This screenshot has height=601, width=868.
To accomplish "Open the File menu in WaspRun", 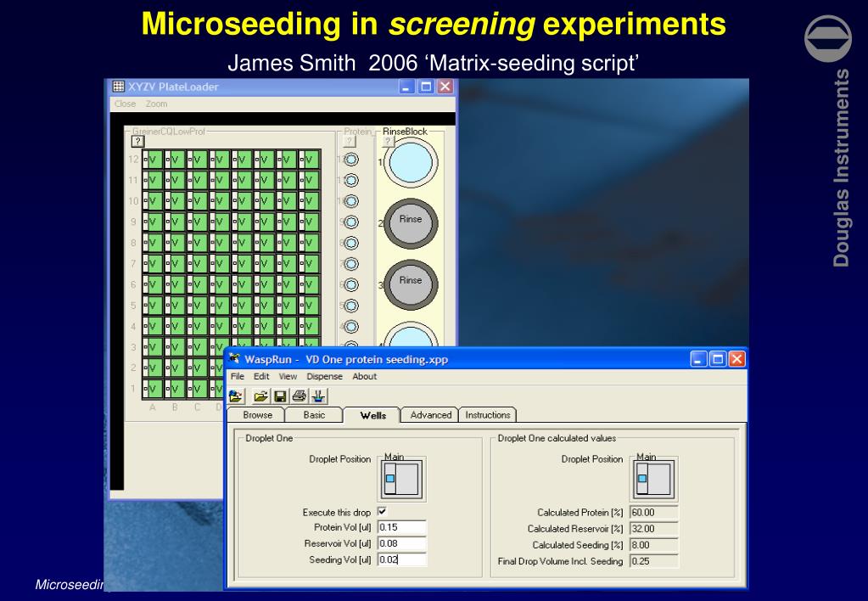I will click(x=238, y=376).
